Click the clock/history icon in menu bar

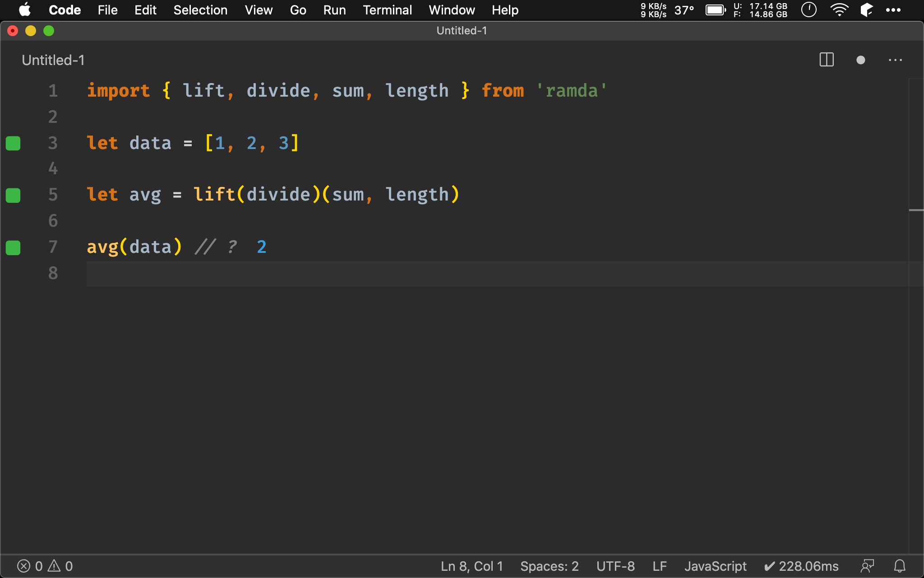pos(809,10)
